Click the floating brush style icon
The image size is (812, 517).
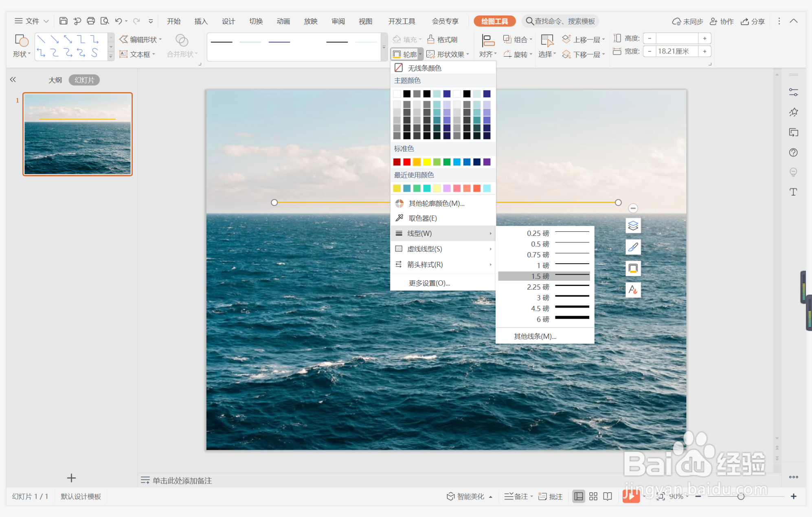633,247
